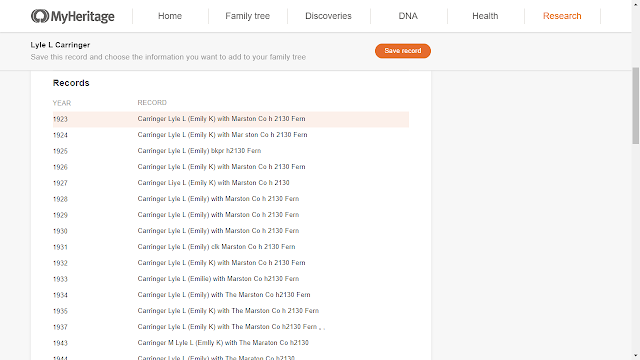The height and width of the screenshot is (360, 640).
Task: Select the 1929 Carringer record text
Action: pyautogui.click(x=218, y=214)
